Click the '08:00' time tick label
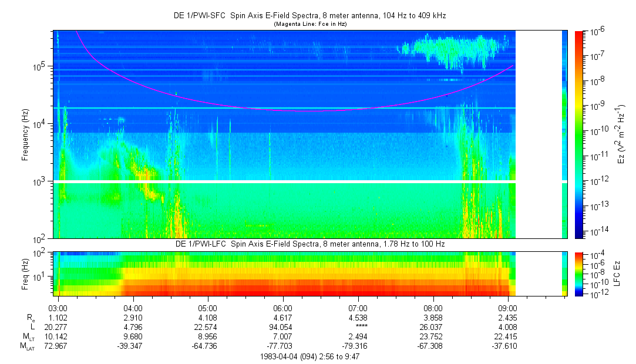The height and width of the screenshot is (364, 636). point(433,308)
